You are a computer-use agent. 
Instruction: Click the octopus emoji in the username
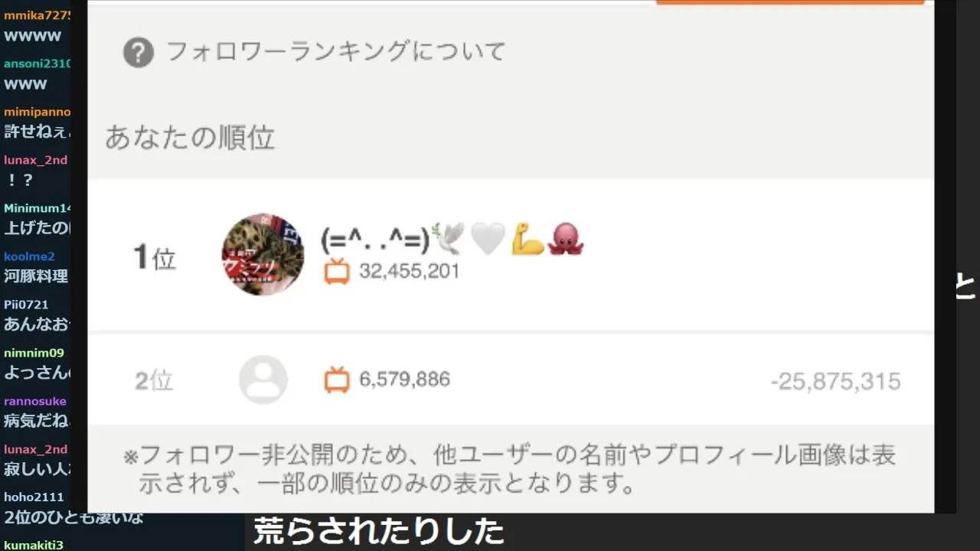tap(567, 240)
